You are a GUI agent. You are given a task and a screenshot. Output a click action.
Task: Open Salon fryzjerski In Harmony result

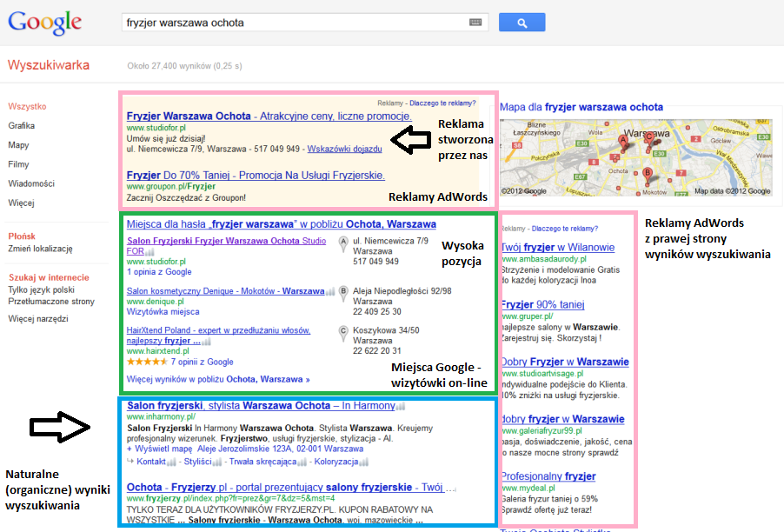point(261,406)
